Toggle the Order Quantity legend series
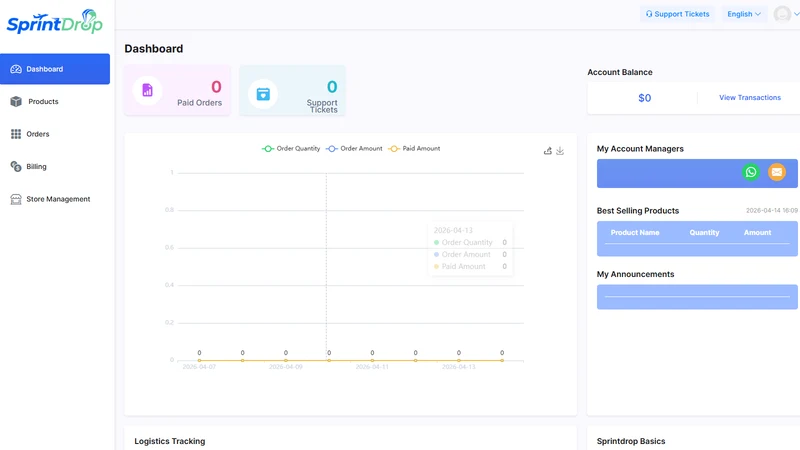The width and height of the screenshot is (800, 450). coord(291,148)
